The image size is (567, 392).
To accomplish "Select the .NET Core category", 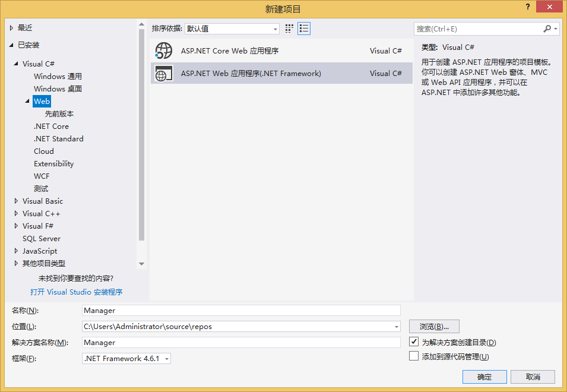I will pyautogui.click(x=51, y=126).
